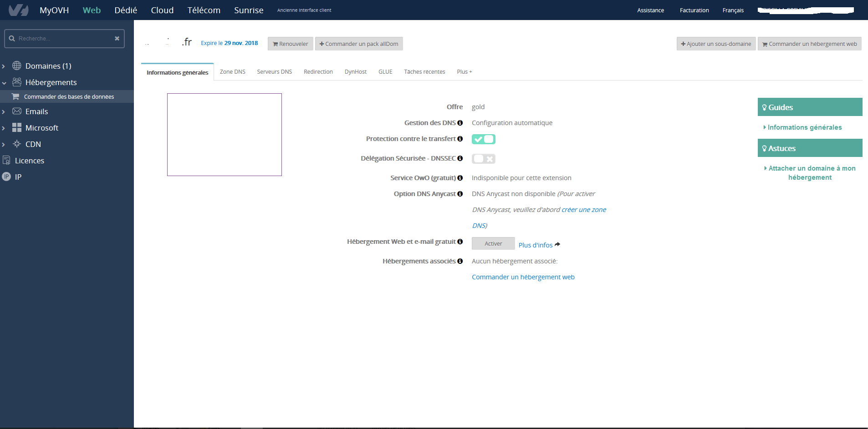The width and height of the screenshot is (868, 429).
Task: Clear the search field with X
Action: coord(117,39)
